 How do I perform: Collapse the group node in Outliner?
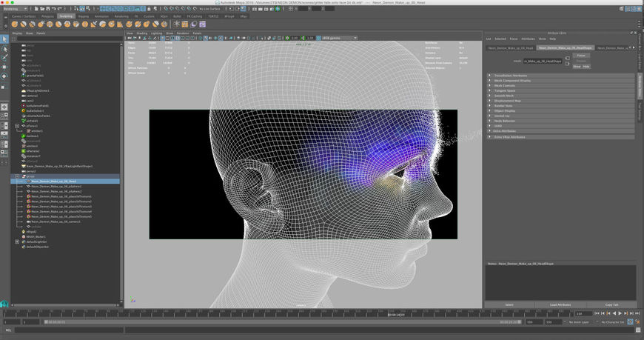point(17,176)
